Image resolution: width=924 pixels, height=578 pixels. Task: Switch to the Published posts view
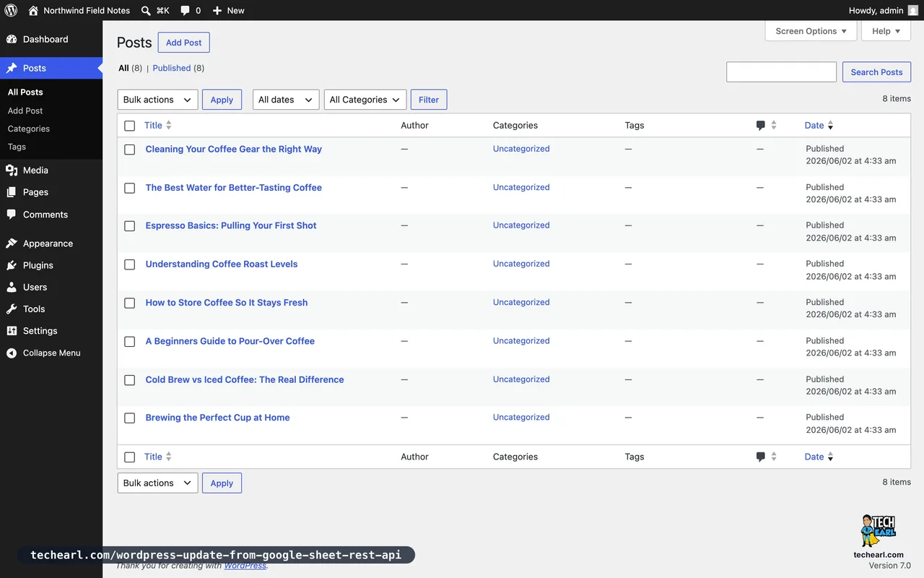click(172, 68)
